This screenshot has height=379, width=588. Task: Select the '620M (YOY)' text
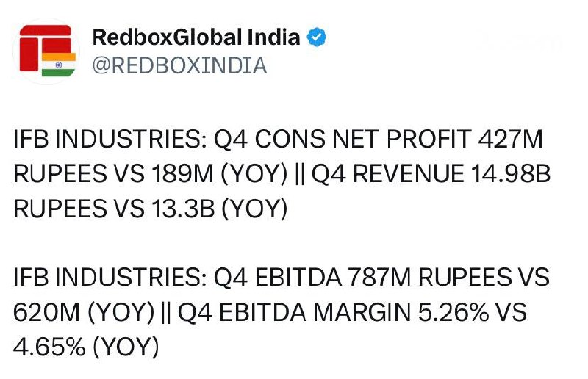click(84, 312)
